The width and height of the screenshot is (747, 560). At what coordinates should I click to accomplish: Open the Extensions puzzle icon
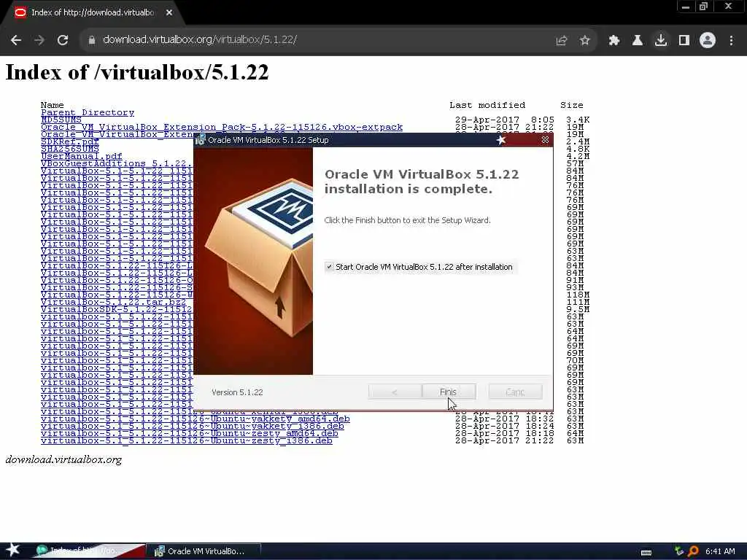click(614, 41)
